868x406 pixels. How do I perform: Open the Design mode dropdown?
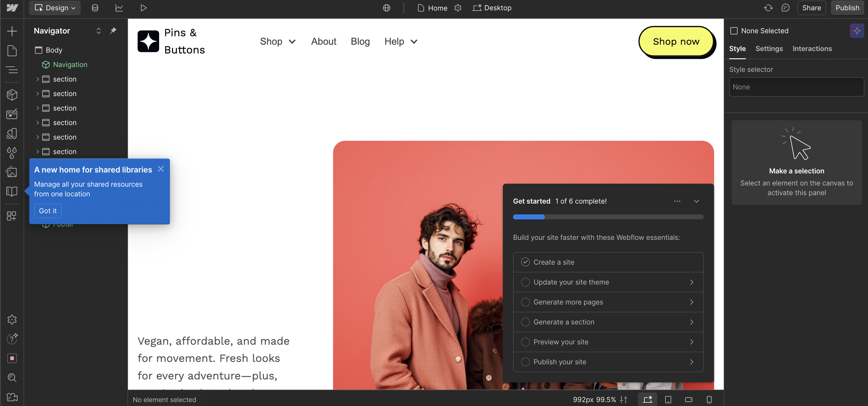(55, 8)
